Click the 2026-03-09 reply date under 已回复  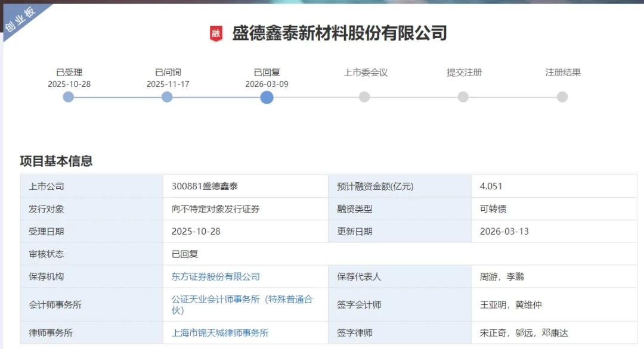[x=267, y=84]
